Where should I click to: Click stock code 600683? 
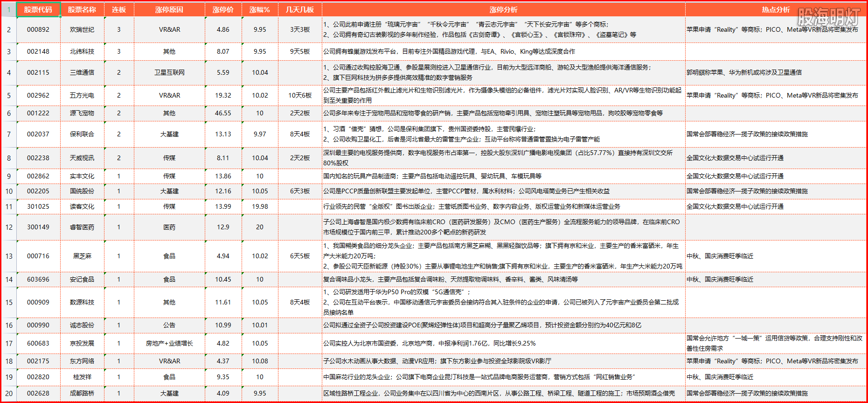[x=38, y=343]
